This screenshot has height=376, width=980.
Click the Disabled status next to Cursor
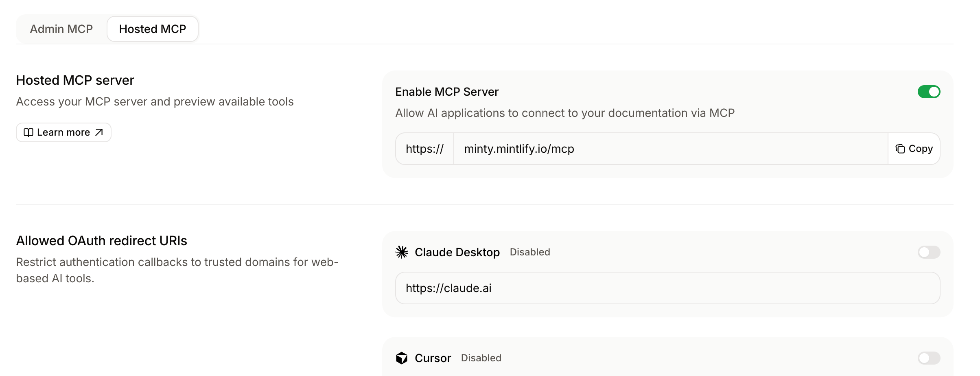481,358
